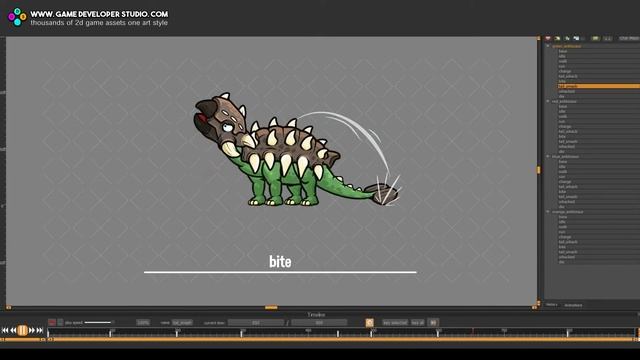Select the walk animation under red_ankylosaur
The height and width of the screenshot is (360, 640).
click(x=563, y=116)
